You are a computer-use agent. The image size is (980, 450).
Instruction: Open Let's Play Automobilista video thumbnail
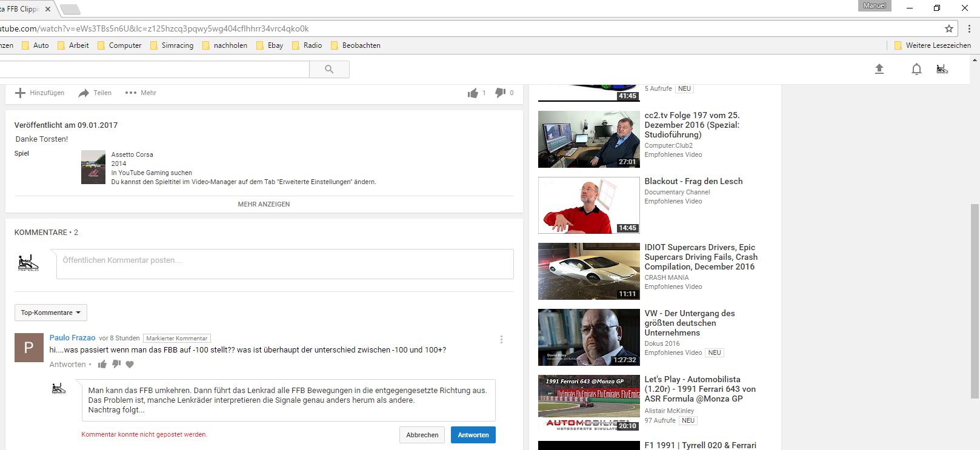coord(589,403)
